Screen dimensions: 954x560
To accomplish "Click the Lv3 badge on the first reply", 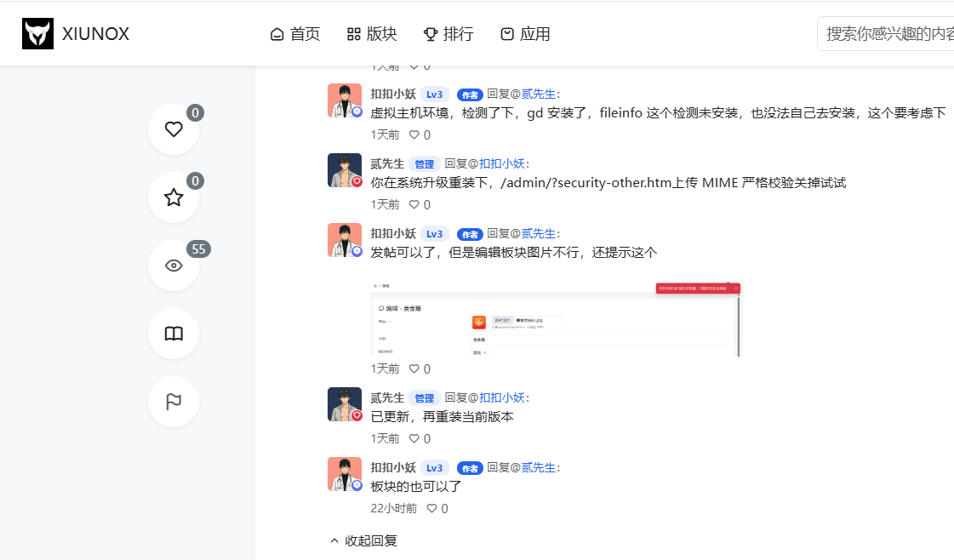I will (x=434, y=94).
